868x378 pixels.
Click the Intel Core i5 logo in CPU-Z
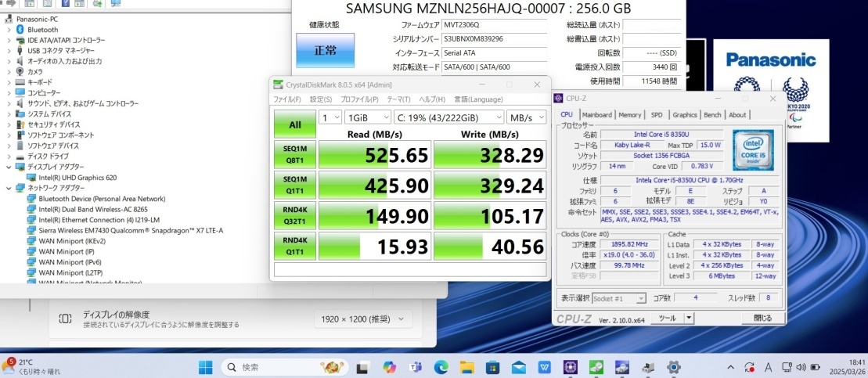pos(753,150)
